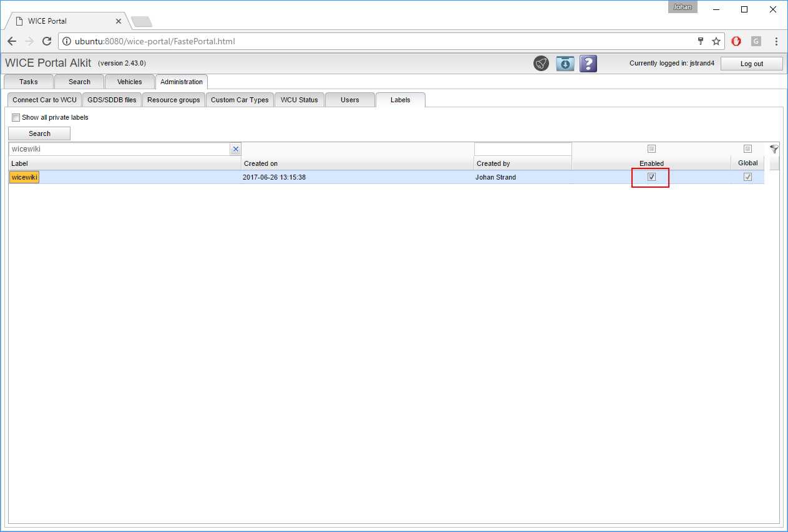Switch to the Vehicles tab
This screenshot has height=532, width=788.
point(129,82)
